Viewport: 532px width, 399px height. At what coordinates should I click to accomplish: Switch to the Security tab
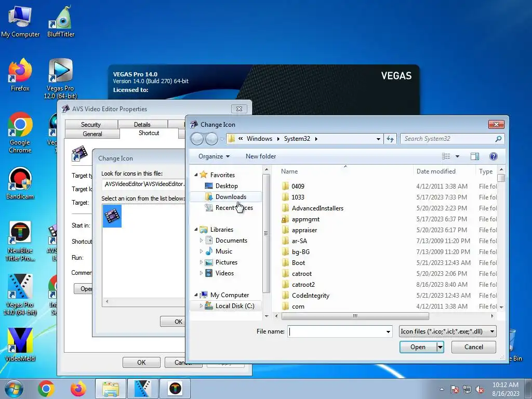click(x=91, y=125)
